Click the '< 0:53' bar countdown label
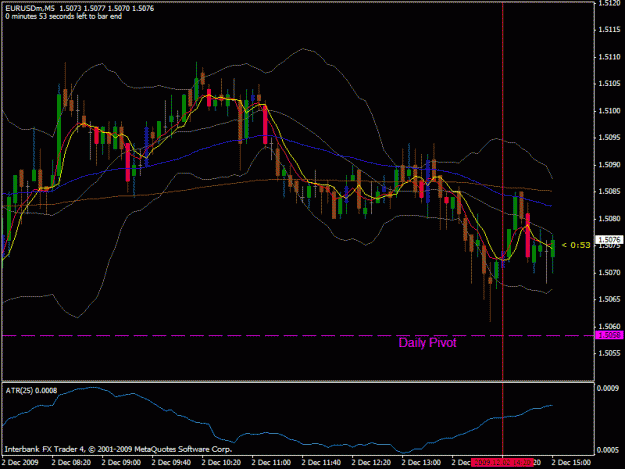This screenshot has width=625, height=469. [576, 245]
